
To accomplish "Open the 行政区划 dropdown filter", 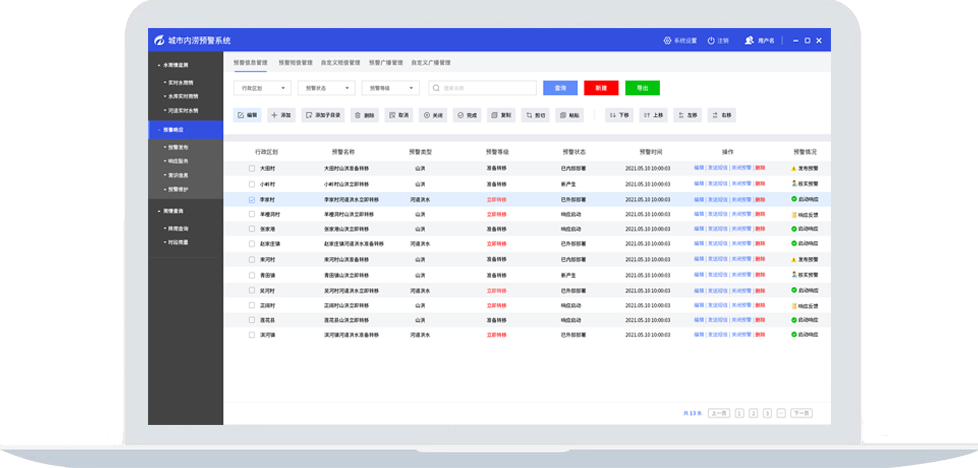I will (261, 88).
